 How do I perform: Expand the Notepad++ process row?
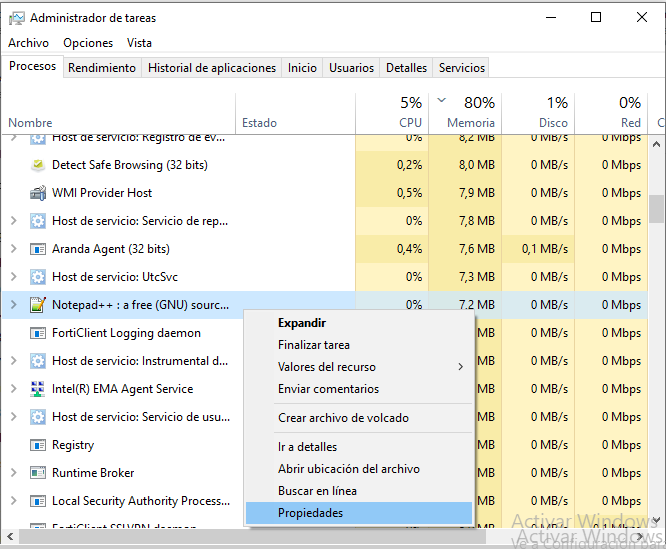pyautogui.click(x=14, y=305)
